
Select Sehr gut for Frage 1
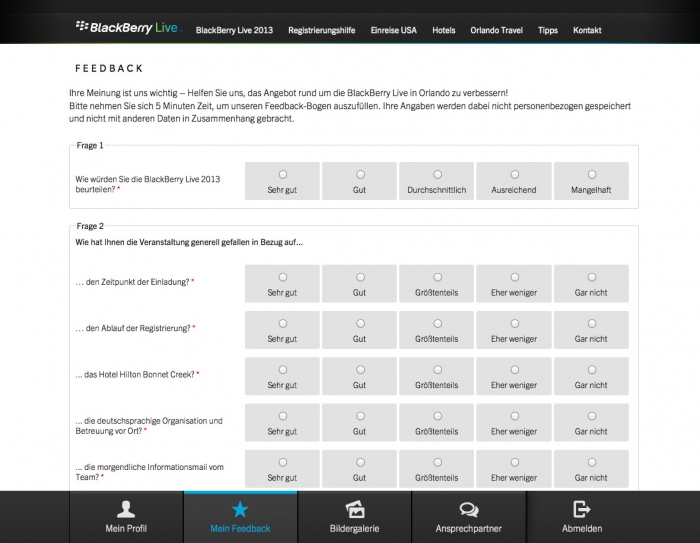click(283, 175)
